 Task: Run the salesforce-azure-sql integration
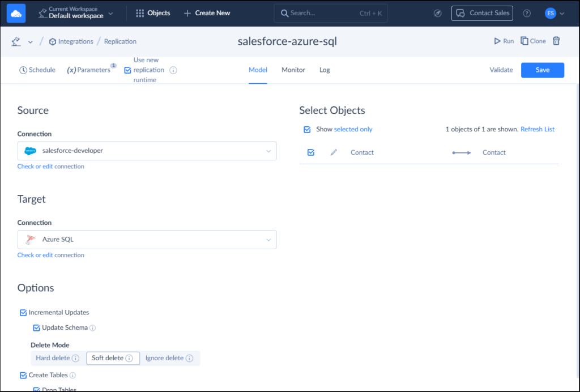click(x=504, y=41)
